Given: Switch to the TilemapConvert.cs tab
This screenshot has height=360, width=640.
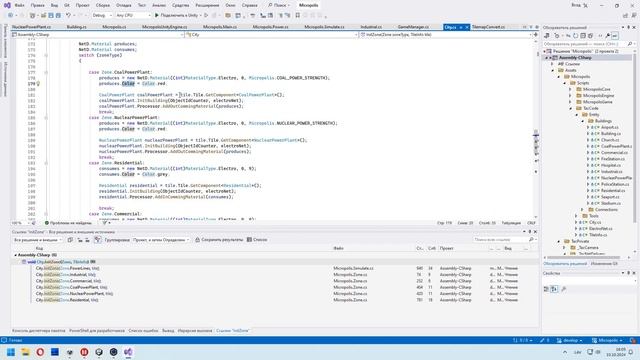Looking at the screenshot, I should (x=488, y=27).
